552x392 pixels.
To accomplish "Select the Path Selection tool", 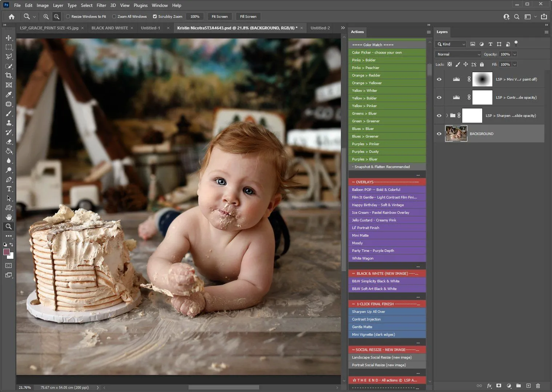I will click(9, 198).
